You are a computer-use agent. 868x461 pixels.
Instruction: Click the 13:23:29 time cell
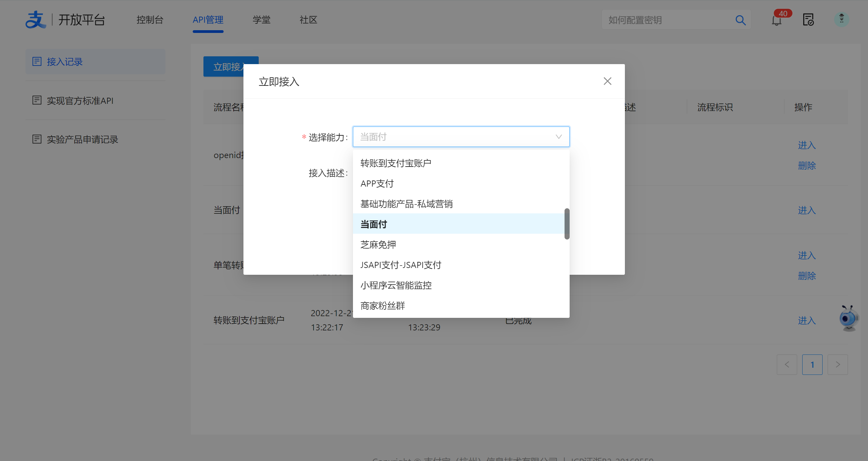[424, 327]
